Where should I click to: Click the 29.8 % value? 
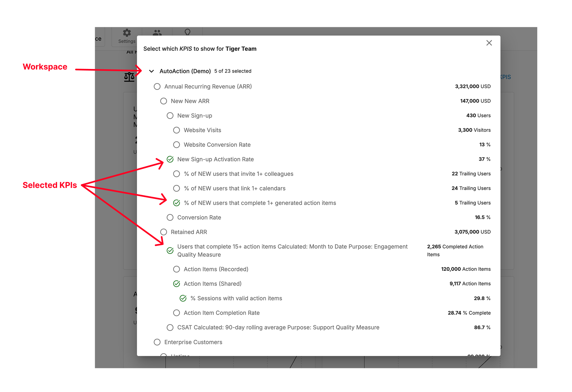[482, 298]
